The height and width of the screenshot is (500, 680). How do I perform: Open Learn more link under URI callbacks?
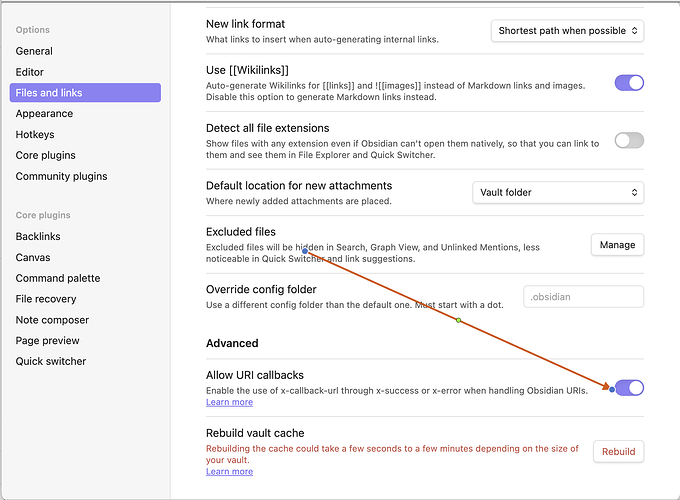229,402
